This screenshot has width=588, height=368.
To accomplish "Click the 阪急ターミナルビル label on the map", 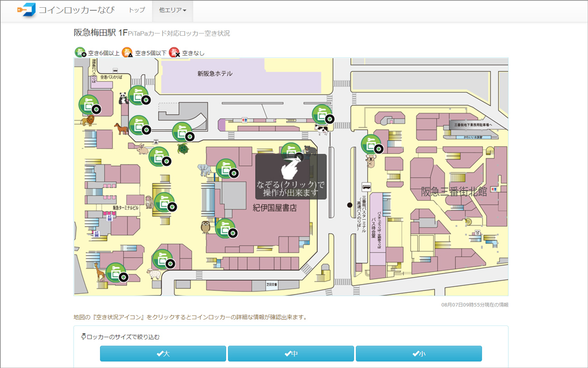I will click(126, 208).
